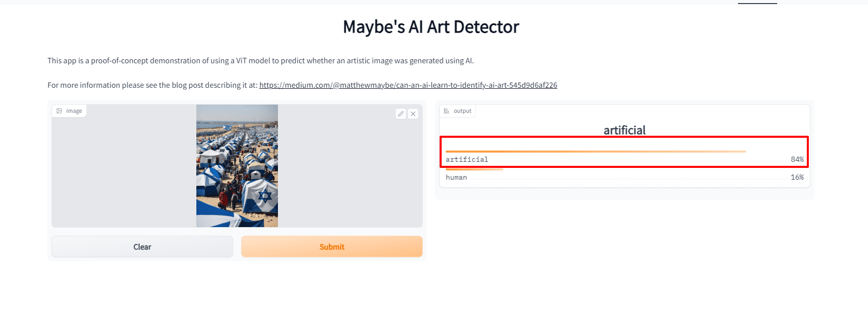The height and width of the screenshot is (322, 868).
Task: Click the large artificial prediction heading
Action: pyautogui.click(x=625, y=130)
